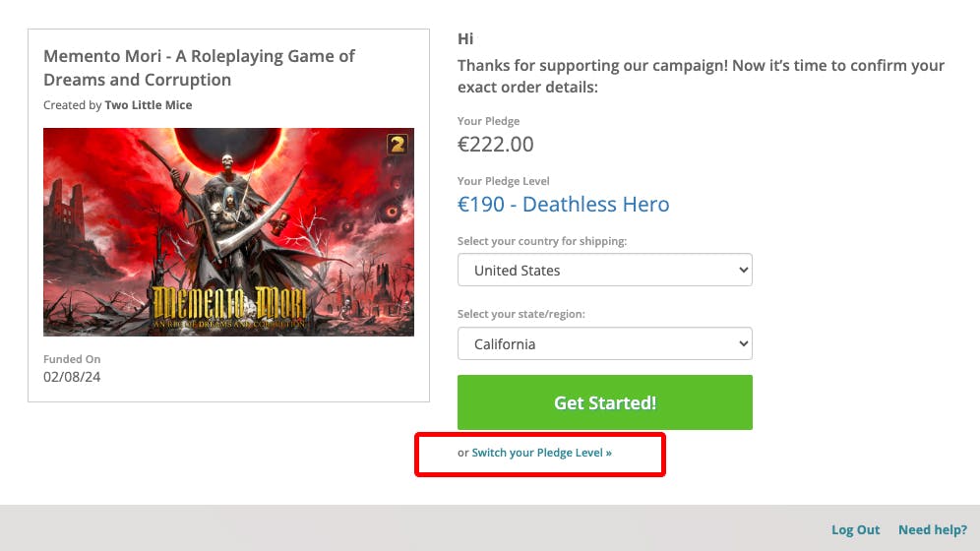The height and width of the screenshot is (551, 980).
Task: Click the 'Select your country for shipping' label
Action: click(542, 241)
